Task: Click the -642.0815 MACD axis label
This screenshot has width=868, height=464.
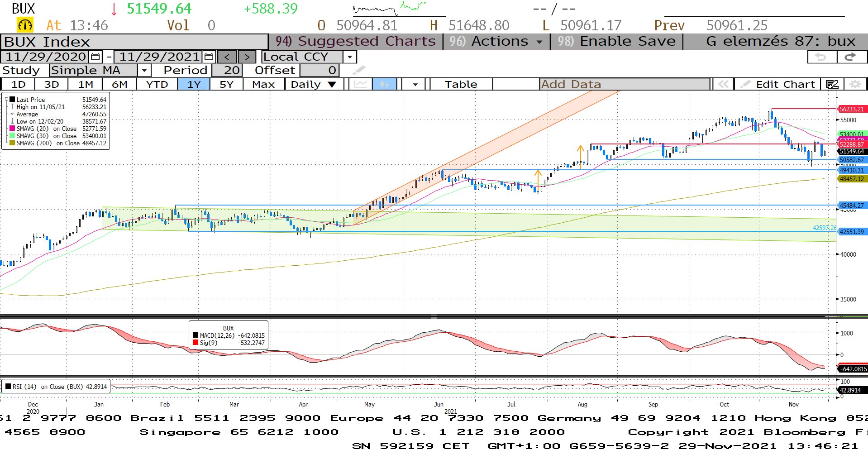Action: click(x=853, y=369)
